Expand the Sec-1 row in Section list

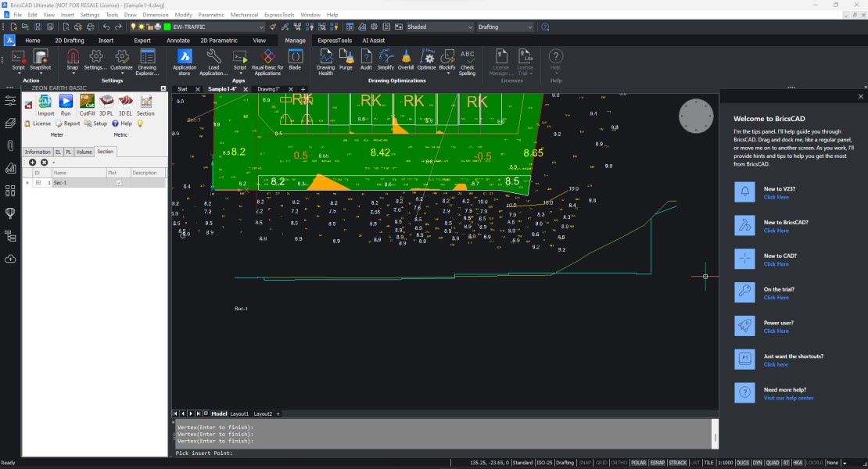pos(26,182)
